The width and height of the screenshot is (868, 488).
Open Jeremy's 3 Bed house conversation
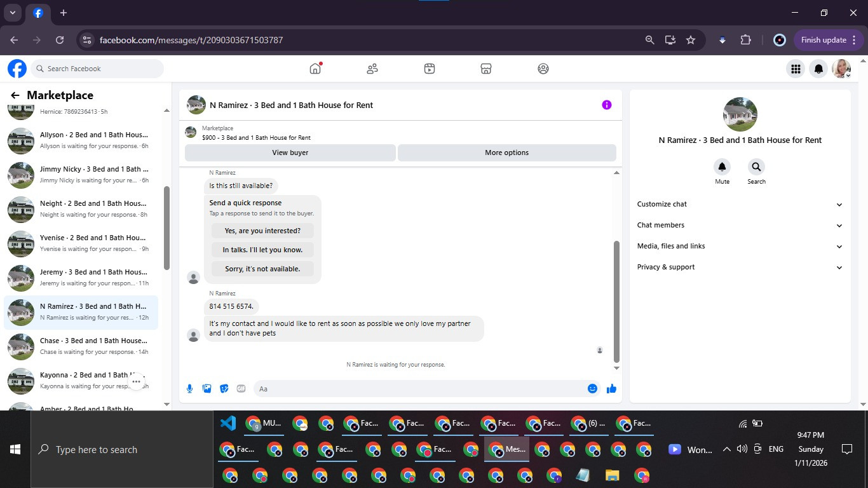pyautogui.click(x=81, y=278)
